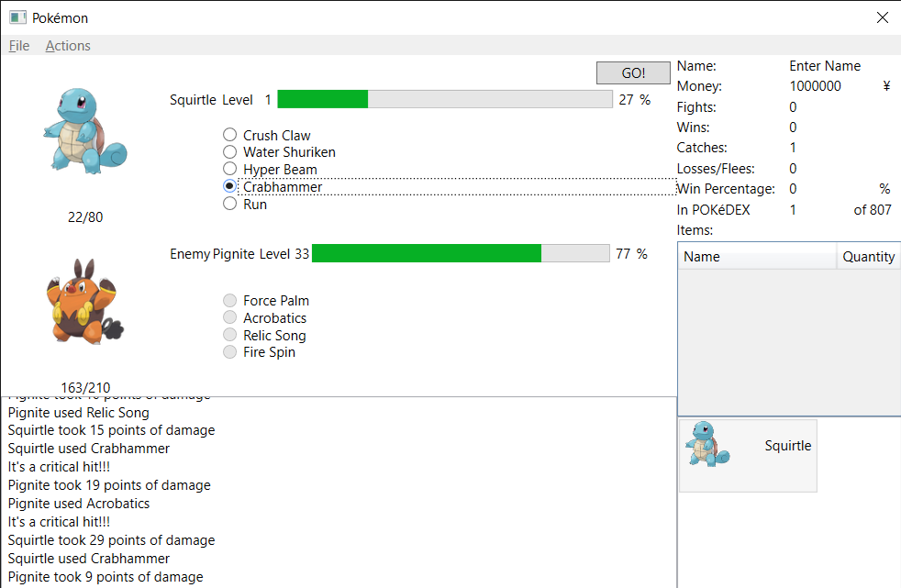The height and width of the screenshot is (588, 901).
Task: Click the 'Squirtle Level 1' label
Action: tap(220, 100)
